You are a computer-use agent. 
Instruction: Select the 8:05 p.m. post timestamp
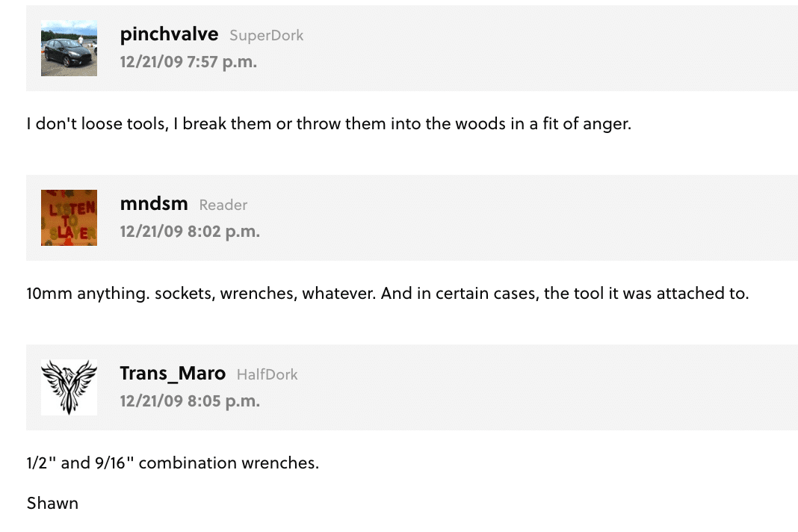click(190, 401)
